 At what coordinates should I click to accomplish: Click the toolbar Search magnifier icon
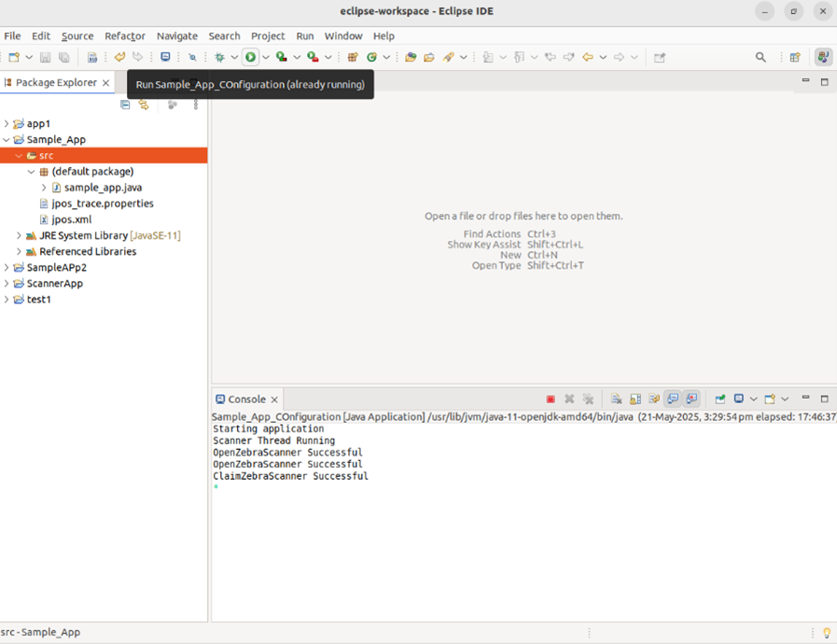[x=760, y=58]
